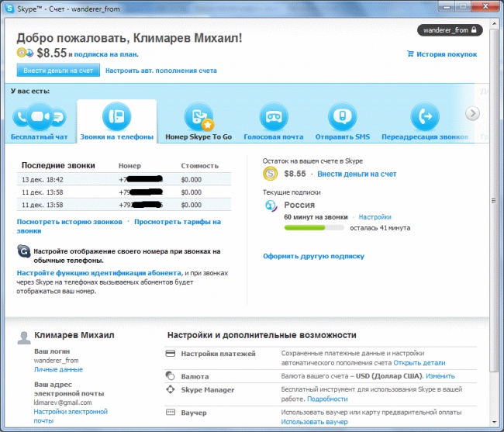Screen dimensions: 504x432
Task: Click the remaining minutes progress bar
Action: point(314,227)
